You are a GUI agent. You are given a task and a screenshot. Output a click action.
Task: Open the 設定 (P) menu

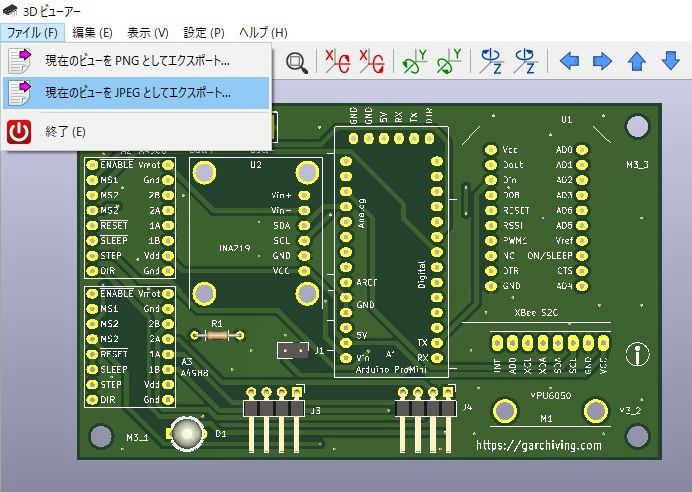[x=204, y=33]
